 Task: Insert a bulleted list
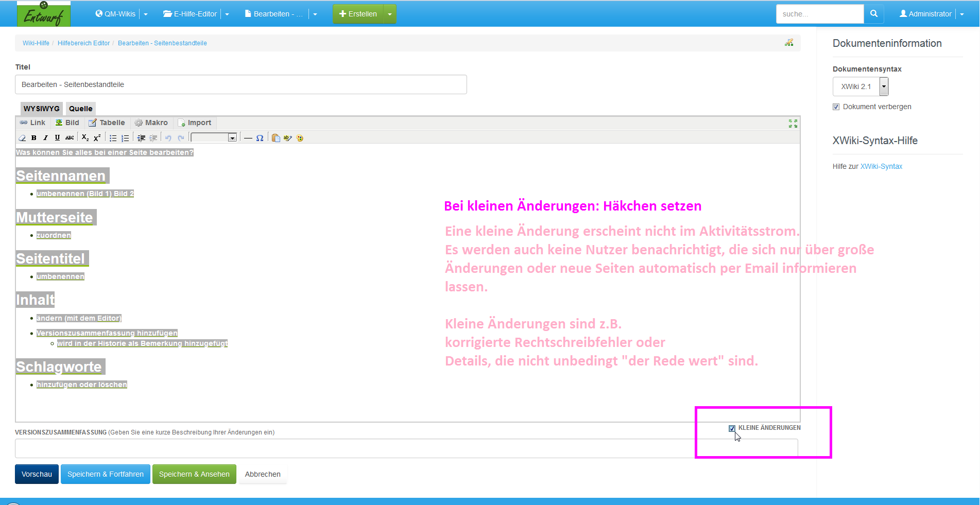pos(113,138)
